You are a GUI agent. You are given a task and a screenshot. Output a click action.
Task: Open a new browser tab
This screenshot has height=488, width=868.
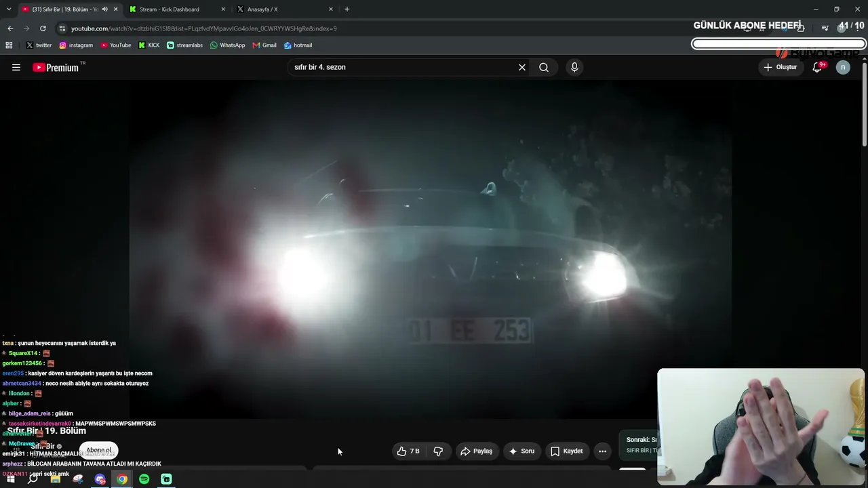(x=347, y=9)
